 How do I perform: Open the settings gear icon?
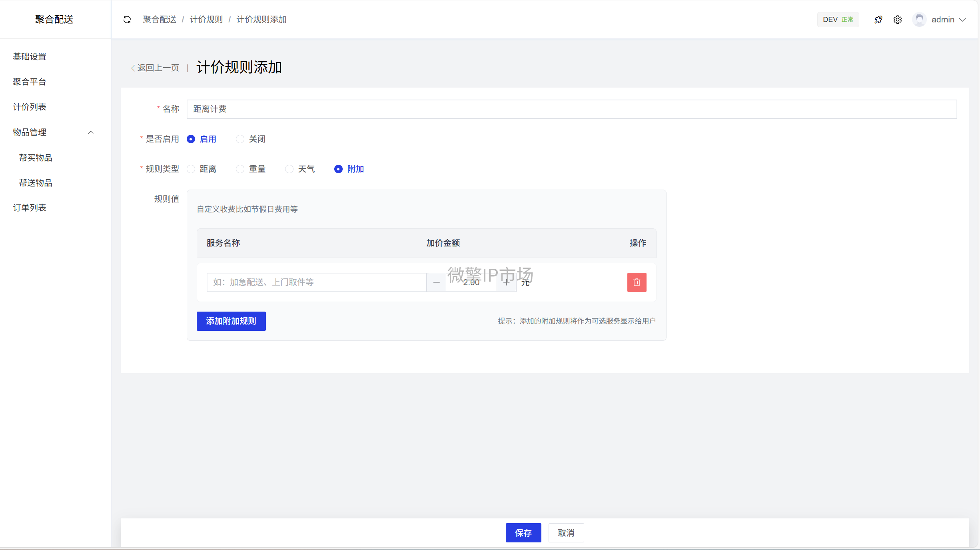898,20
